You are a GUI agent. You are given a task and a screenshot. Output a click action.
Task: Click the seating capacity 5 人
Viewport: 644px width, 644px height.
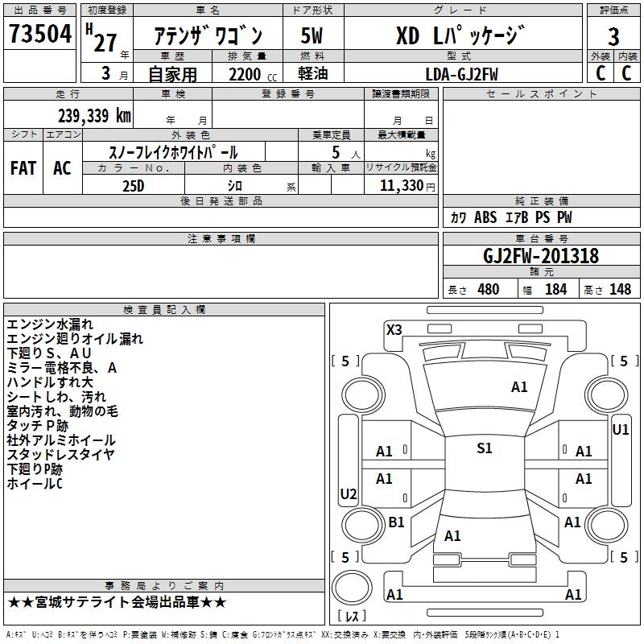click(346, 152)
